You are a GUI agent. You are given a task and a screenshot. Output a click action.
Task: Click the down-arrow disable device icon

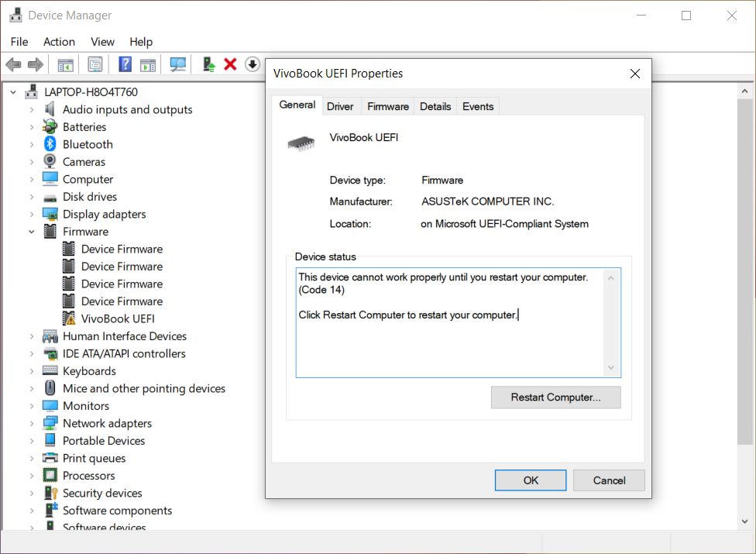coord(253,64)
